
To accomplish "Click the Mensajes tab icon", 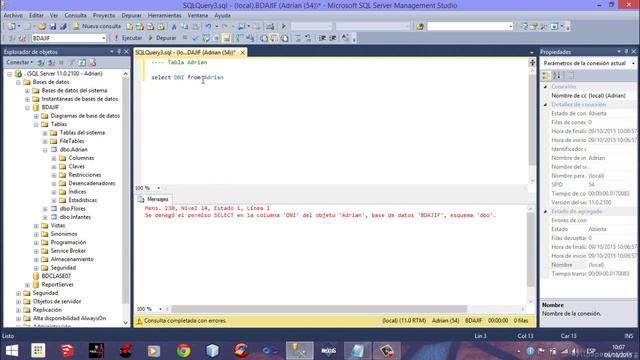I will click(141, 199).
